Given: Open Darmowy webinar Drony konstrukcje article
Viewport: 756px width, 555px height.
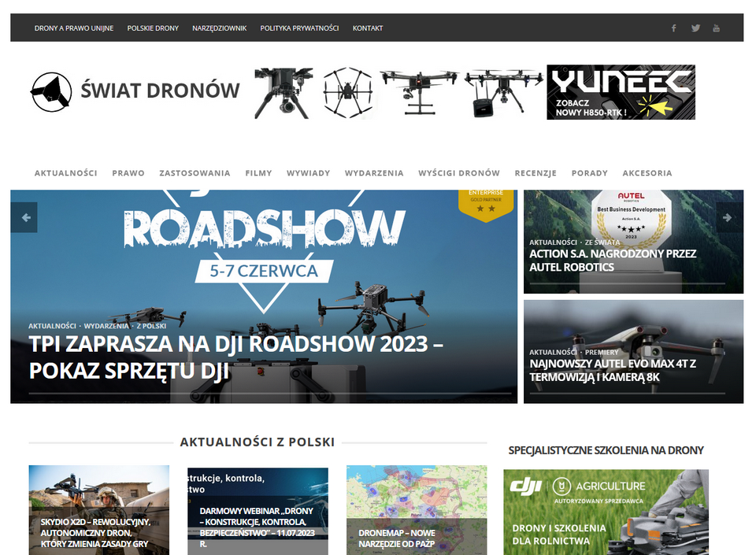Looking at the screenshot, I should point(257,527).
